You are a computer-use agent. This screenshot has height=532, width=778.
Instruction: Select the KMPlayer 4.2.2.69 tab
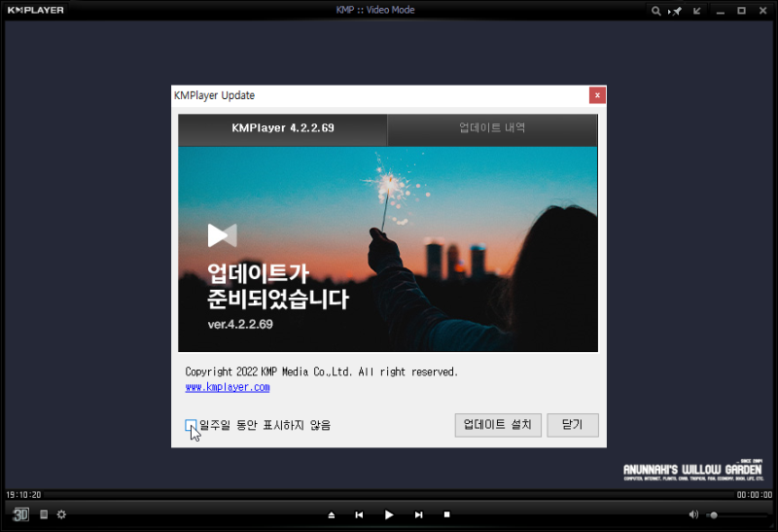[283, 128]
